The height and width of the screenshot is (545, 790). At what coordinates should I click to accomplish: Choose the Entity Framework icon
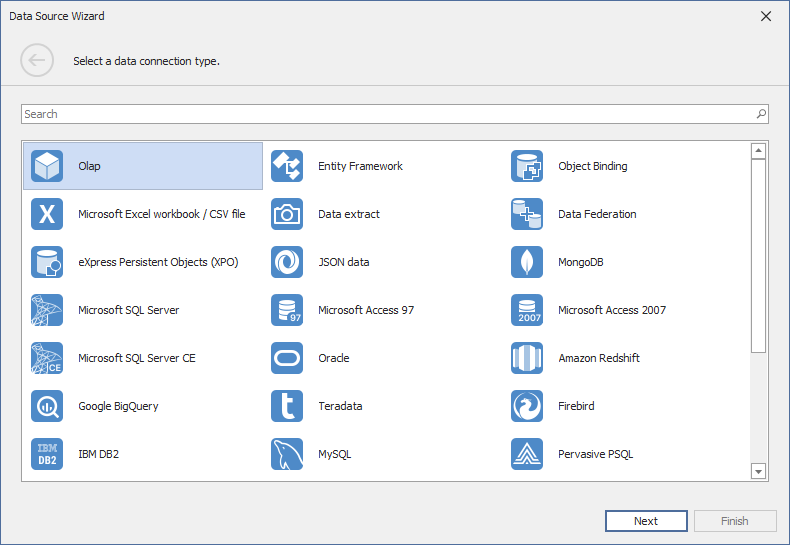pyautogui.click(x=287, y=166)
